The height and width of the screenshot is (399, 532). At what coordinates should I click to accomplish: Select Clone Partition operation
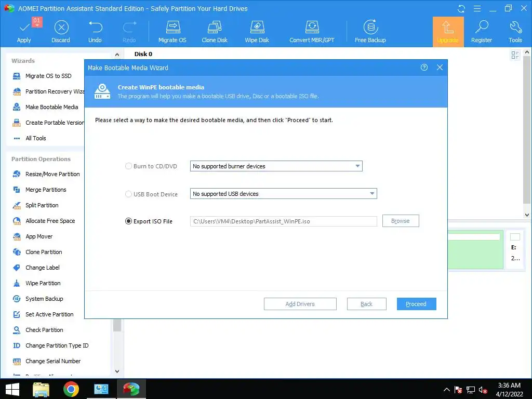[x=37, y=252]
